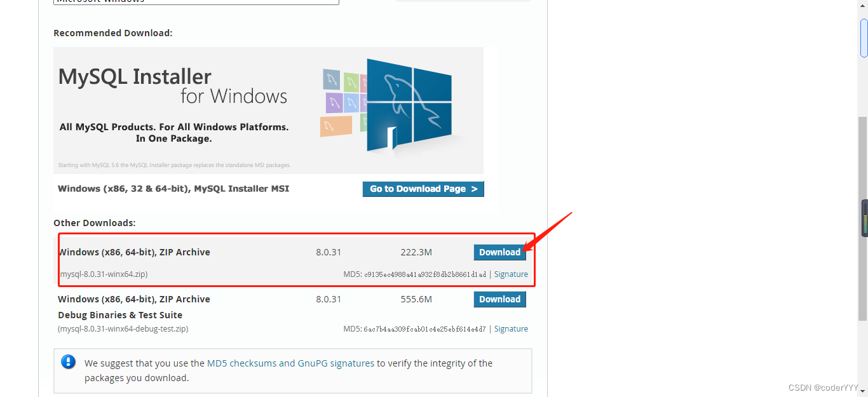Select file name text '(mysql-8.0.31-winx64.zip)'
Viewport: 868px width, 397px height.
pyautogui.click(x=103, y=274)
